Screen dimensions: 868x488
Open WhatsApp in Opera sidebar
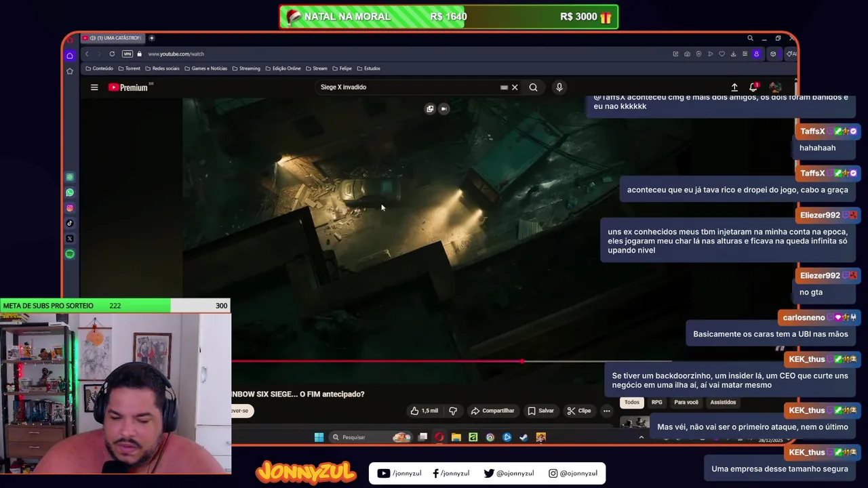click(x=70, y=192)
